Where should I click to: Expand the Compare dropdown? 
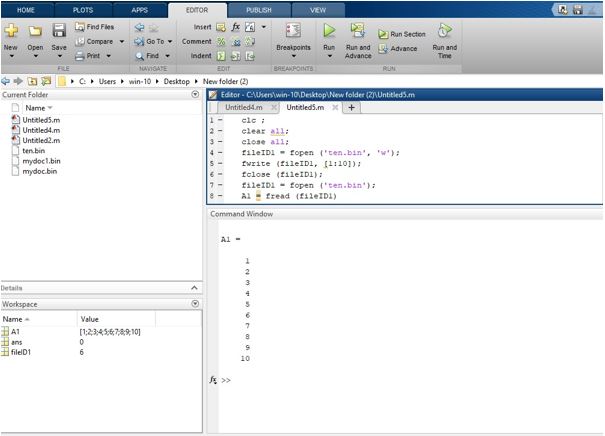coord(121,42)
